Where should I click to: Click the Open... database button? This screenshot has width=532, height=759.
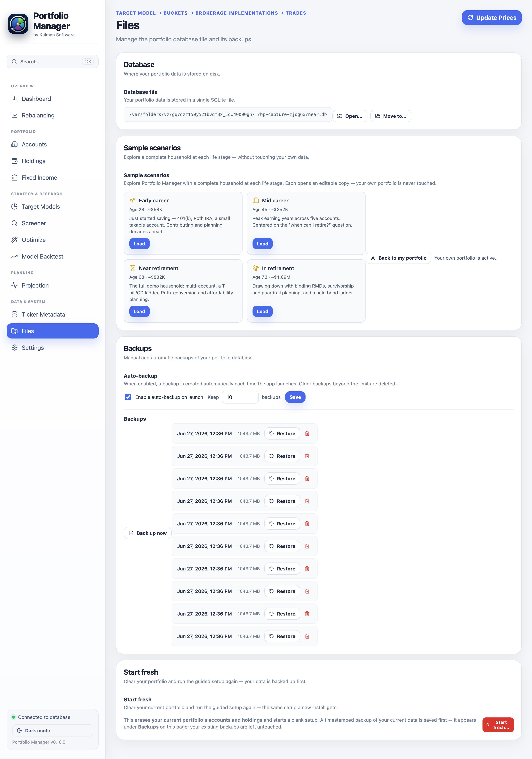click(x=349, y=116)
